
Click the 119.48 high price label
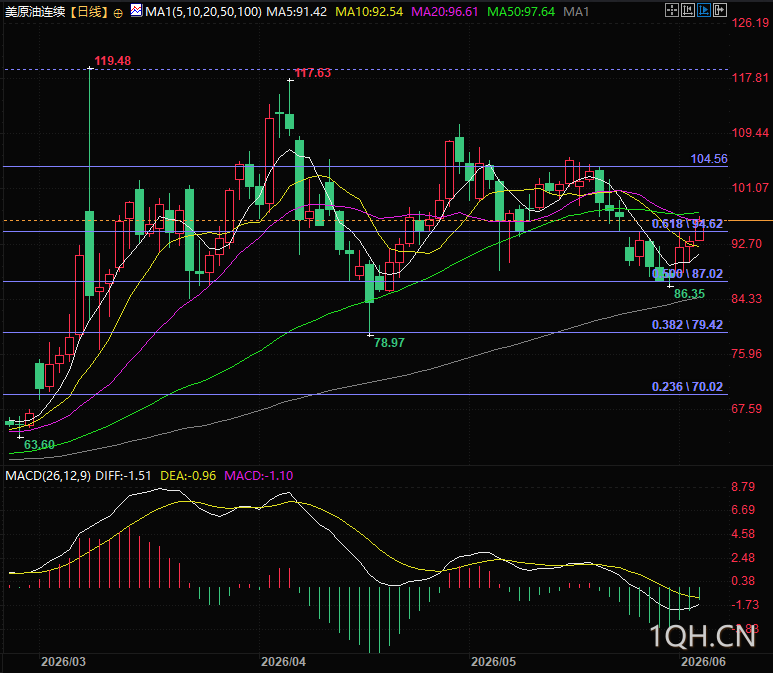[113, 61]
